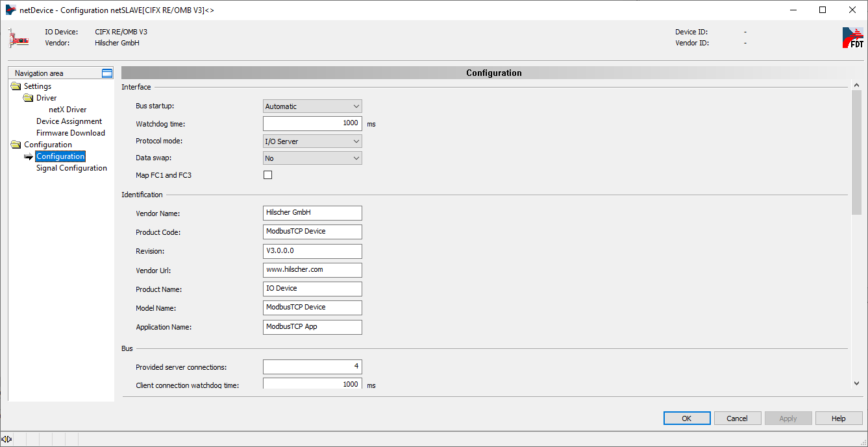Open Help with the Help button
This screenshot has height=447, width=868.
click(x=838, y=418)
